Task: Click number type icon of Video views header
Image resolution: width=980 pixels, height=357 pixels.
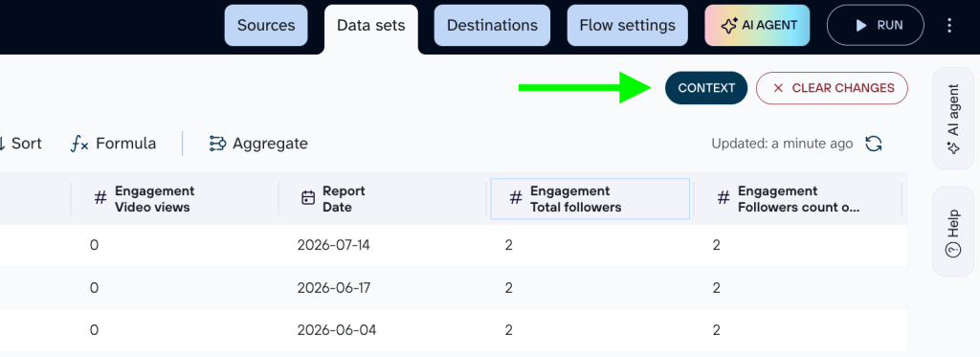Action: (x=100, y=198)
